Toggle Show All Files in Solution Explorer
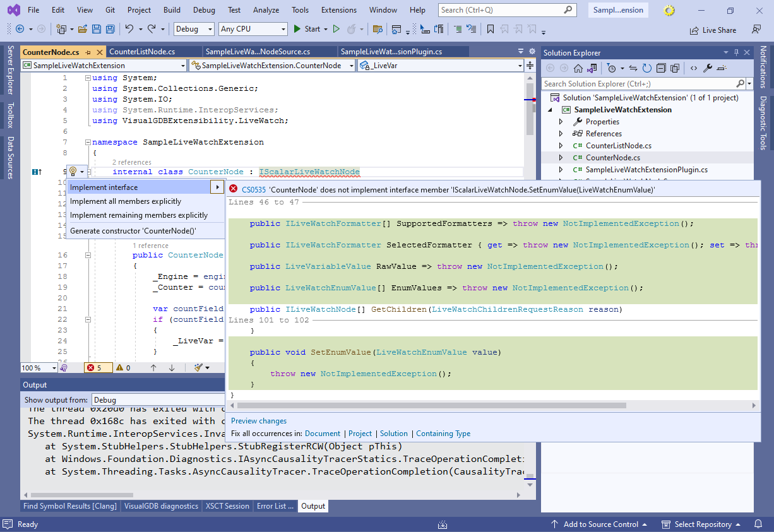The image size is (774, 532). tap(675, 68)
